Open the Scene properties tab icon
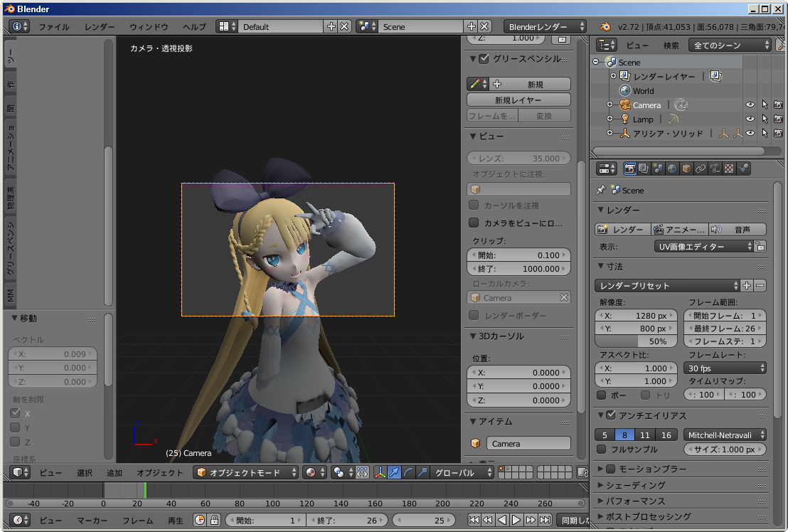The width and height of the screenshot is (788, 532). click(657, 169)
